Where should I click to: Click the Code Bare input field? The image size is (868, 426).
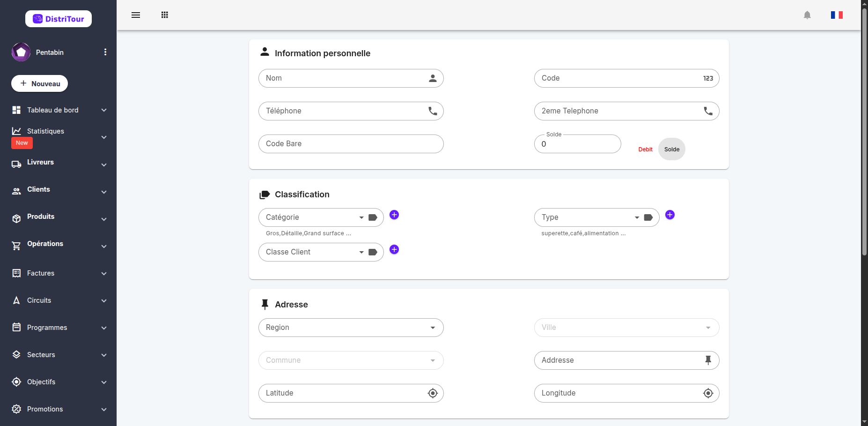(x=351, y=144)
